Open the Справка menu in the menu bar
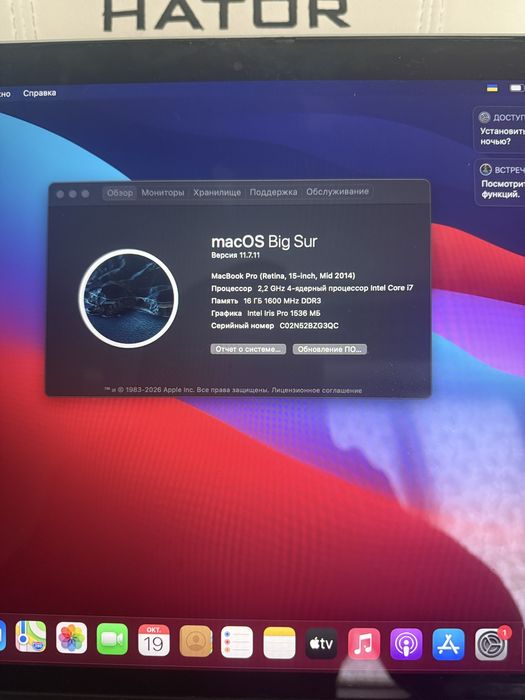525x700 pixels. (40, 93)
